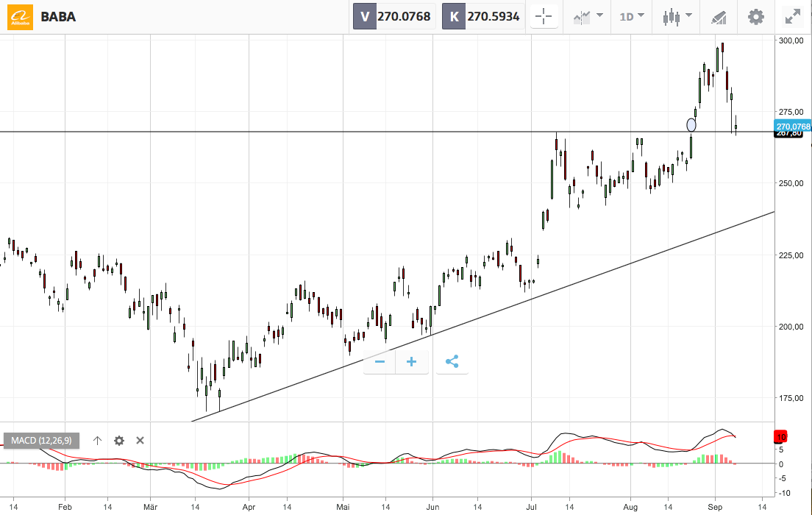Click the Apr date axis label

pos(249,507)
